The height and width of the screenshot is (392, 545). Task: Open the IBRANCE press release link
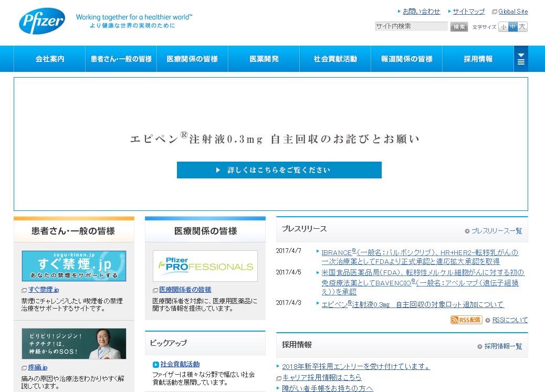pyautogui.click(x=420, y=257)
